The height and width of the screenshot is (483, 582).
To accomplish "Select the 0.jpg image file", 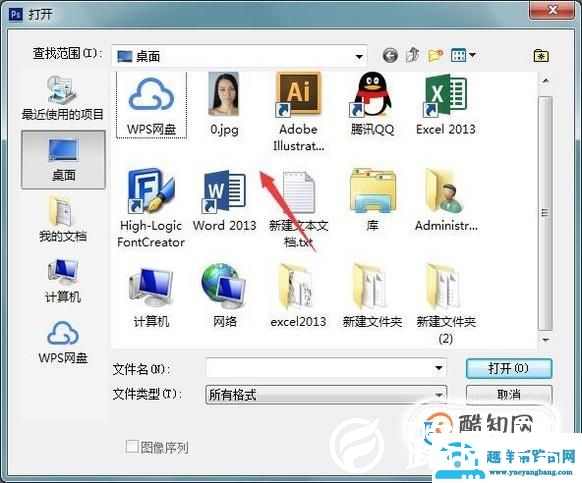I will coord(224,104).
